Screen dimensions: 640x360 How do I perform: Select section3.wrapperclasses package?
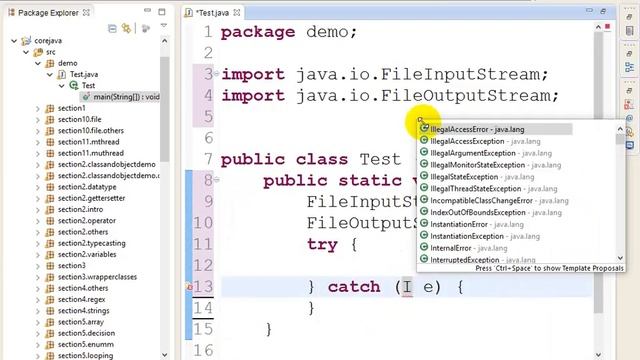pyautogui.click(x=97, y=277)
